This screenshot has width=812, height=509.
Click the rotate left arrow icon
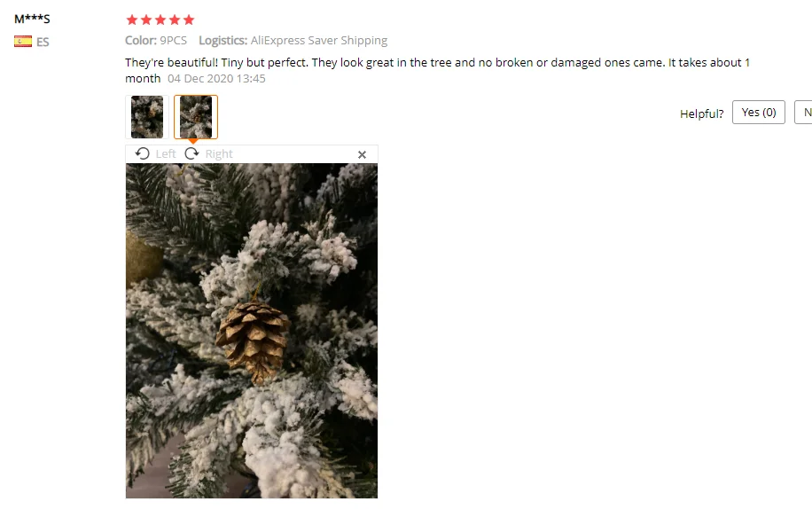143,153
